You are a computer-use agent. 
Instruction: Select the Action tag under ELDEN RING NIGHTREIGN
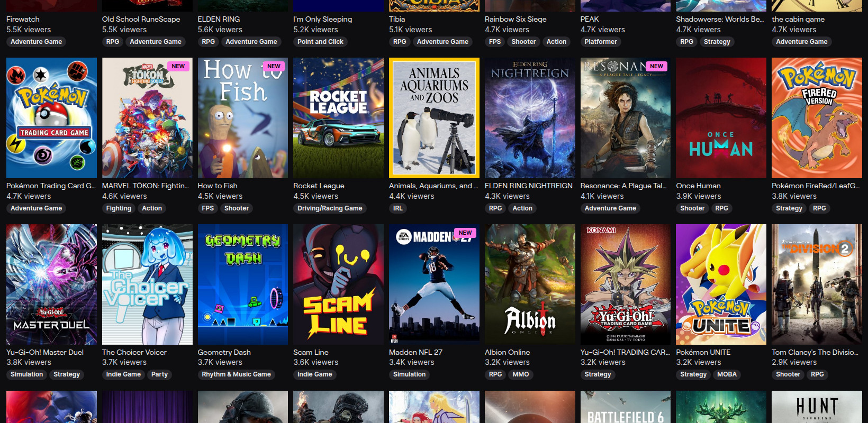click(522, 208)
